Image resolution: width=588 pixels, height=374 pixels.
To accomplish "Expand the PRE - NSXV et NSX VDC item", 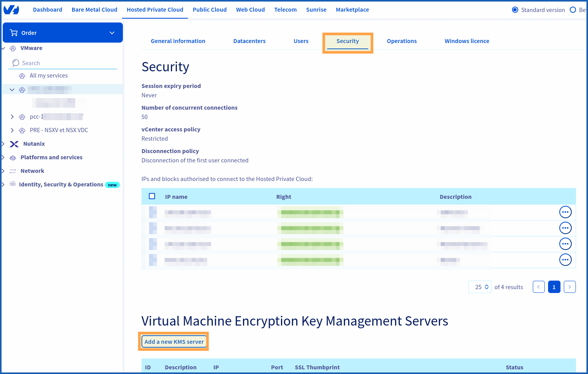I will click(12, 130).
